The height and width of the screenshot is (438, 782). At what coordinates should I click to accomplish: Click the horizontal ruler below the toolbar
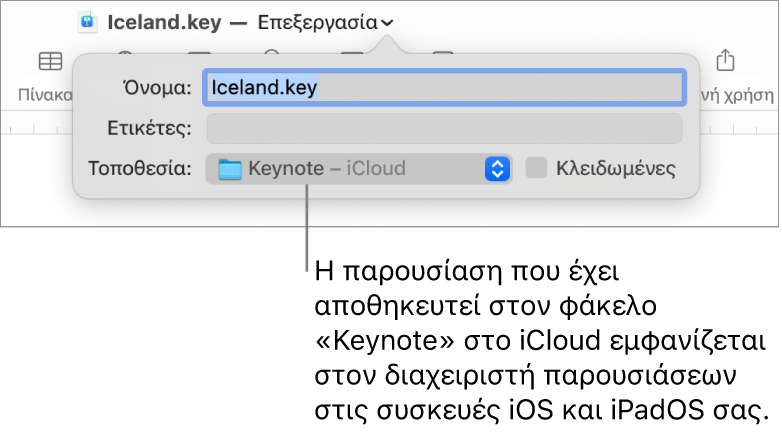pos(36,129)
